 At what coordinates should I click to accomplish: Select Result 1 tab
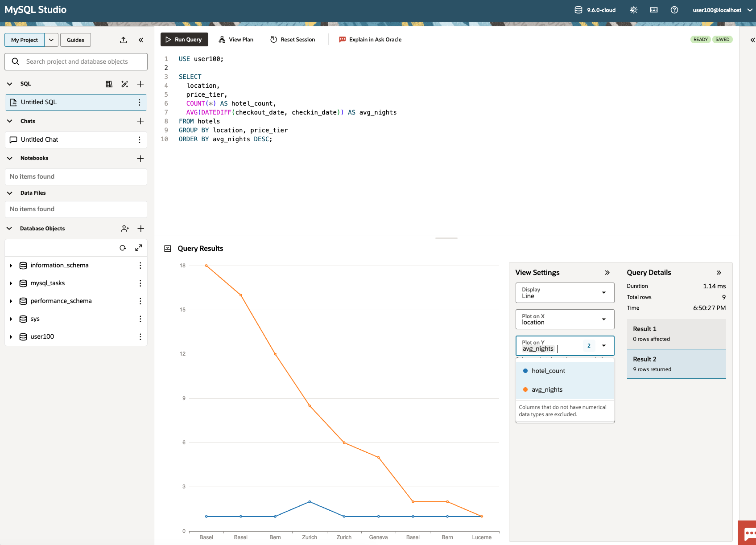tap(676, 334)
